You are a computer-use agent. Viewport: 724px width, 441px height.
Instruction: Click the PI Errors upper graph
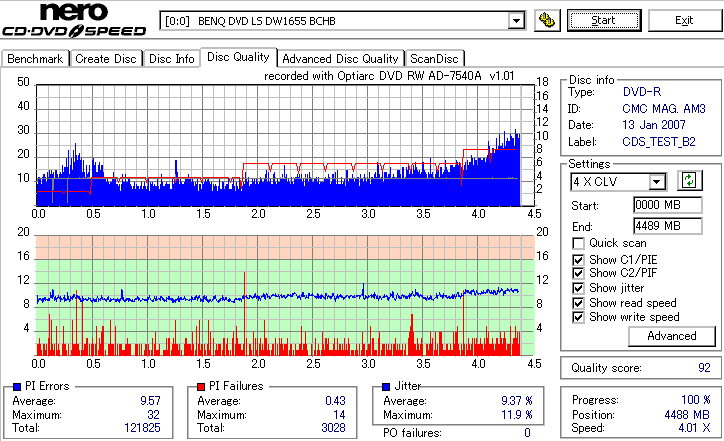click(x=285, y=145)
